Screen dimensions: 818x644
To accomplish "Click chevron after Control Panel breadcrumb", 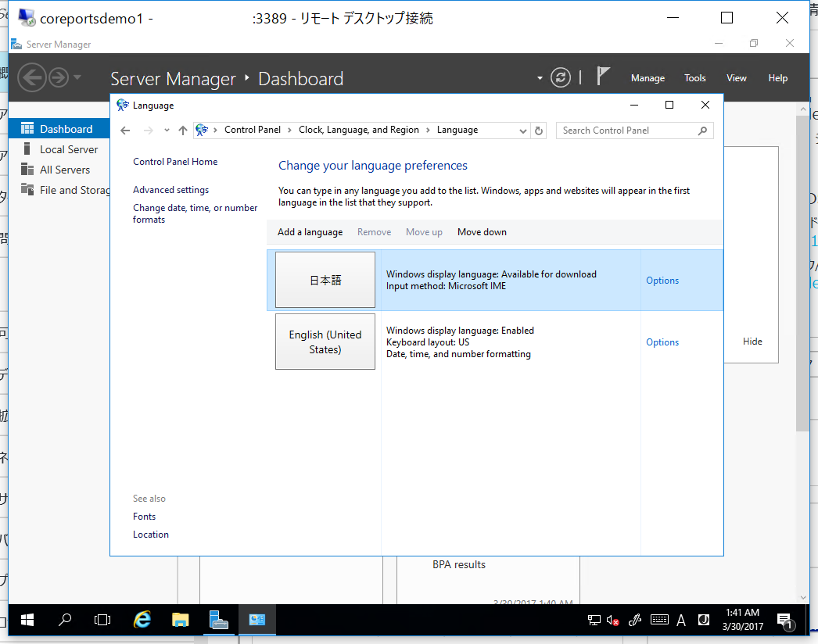I will click(x=289, y=131).
